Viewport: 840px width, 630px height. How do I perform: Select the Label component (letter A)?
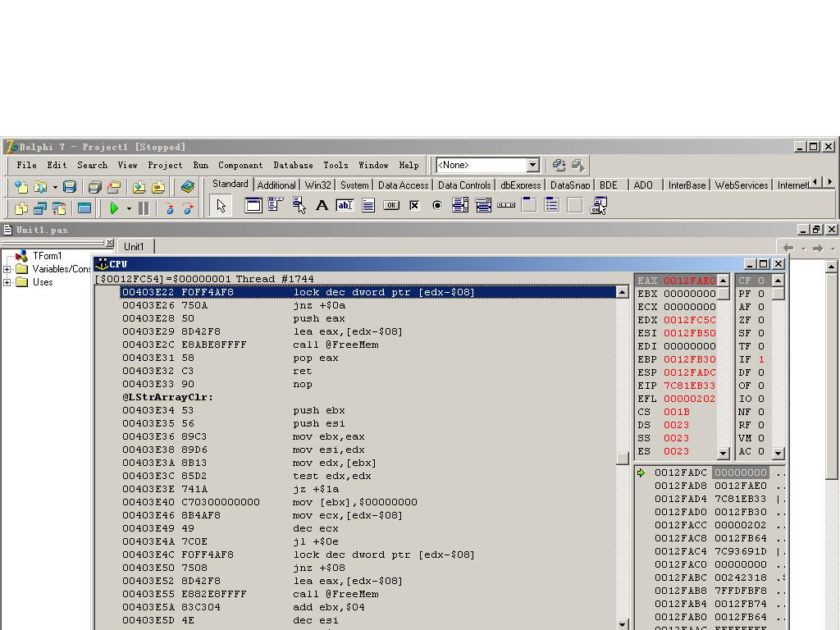click(x=322, y=205)
